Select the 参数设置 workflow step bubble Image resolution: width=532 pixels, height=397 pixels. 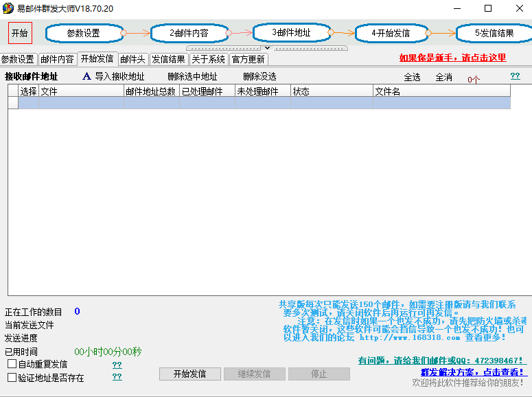pyautogui.click(x=83, y=33)
